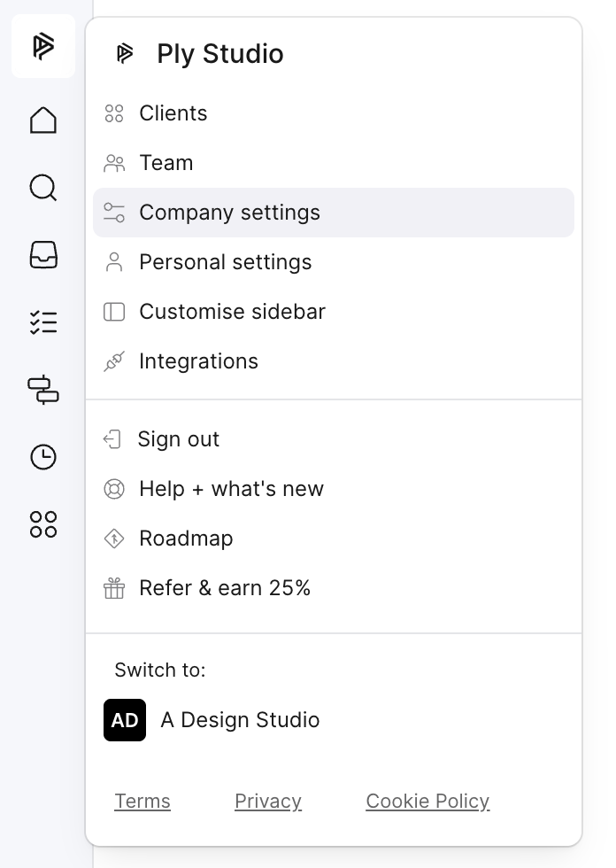Click the Customise sidebar panel icon
The image size is (616, 868).
(114, 312)
